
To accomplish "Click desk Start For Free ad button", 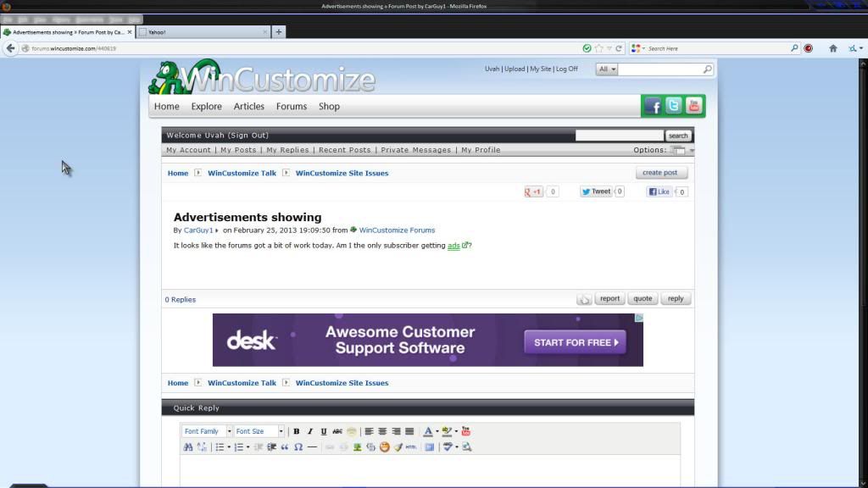I will pos(576,342).
